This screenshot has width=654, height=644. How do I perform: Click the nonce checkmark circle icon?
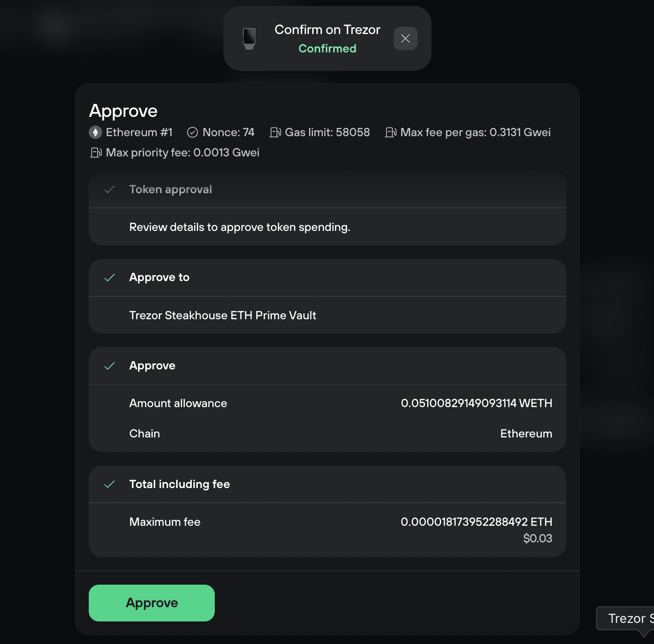click(x=192, y=132)
